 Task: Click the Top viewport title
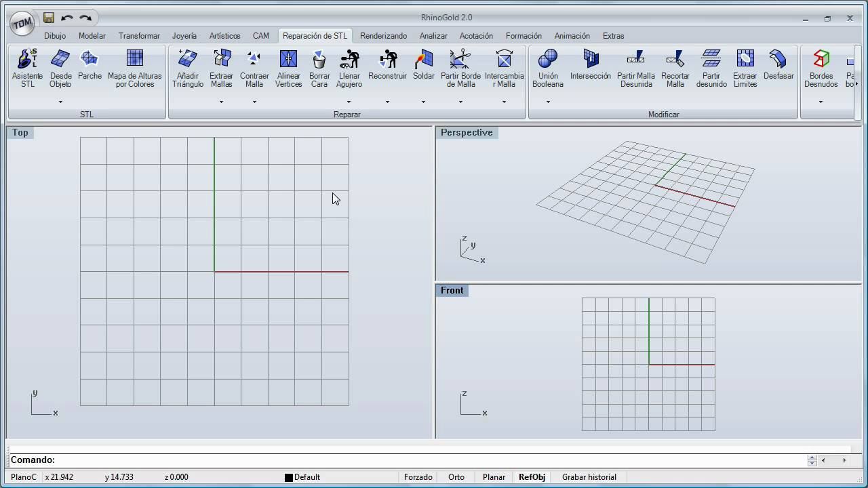[x=20, y=133]
